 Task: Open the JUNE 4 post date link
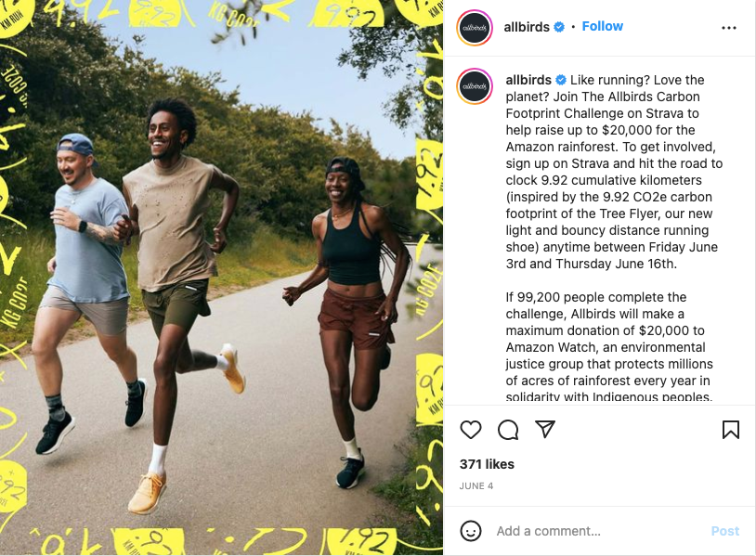click(476, 485)
